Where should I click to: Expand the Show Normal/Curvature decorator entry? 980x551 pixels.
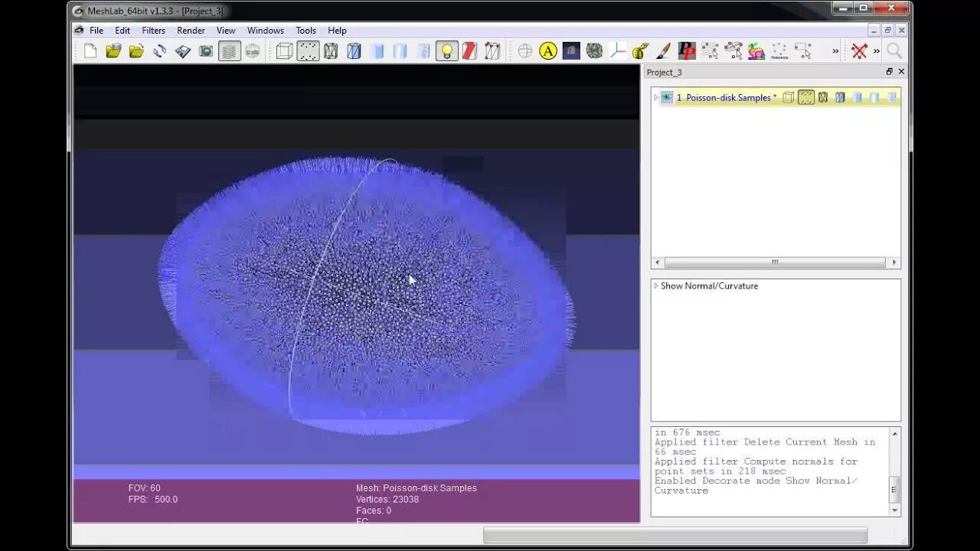click(x=656, y=285)
